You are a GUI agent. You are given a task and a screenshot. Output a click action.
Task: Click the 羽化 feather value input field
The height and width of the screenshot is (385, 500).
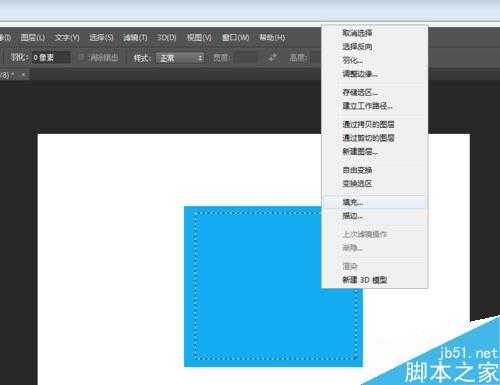[x=51, y=58]
